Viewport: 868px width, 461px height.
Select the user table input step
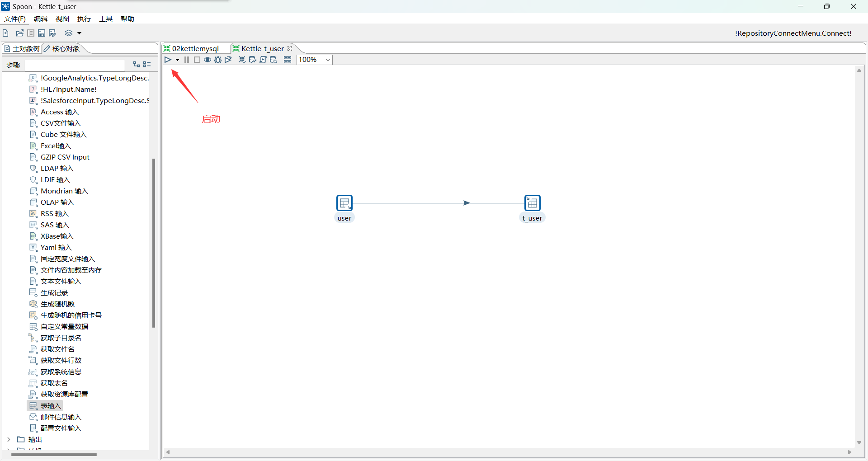click(x=344, y=203)
